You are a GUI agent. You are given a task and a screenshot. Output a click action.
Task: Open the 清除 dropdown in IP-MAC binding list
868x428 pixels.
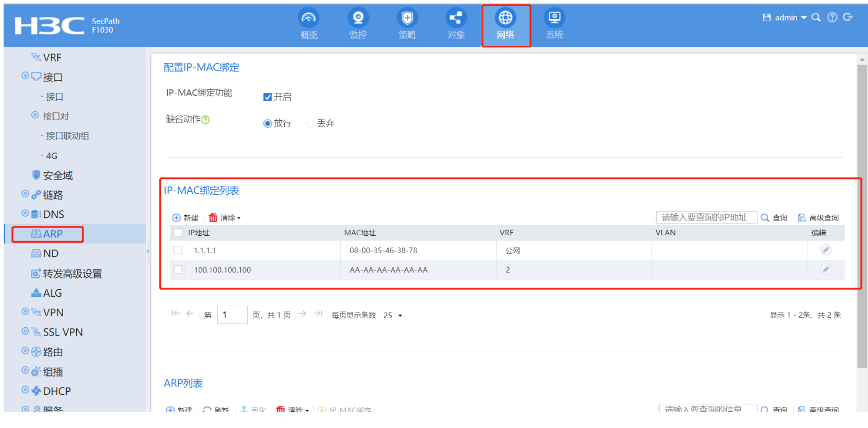click(225, 217)
